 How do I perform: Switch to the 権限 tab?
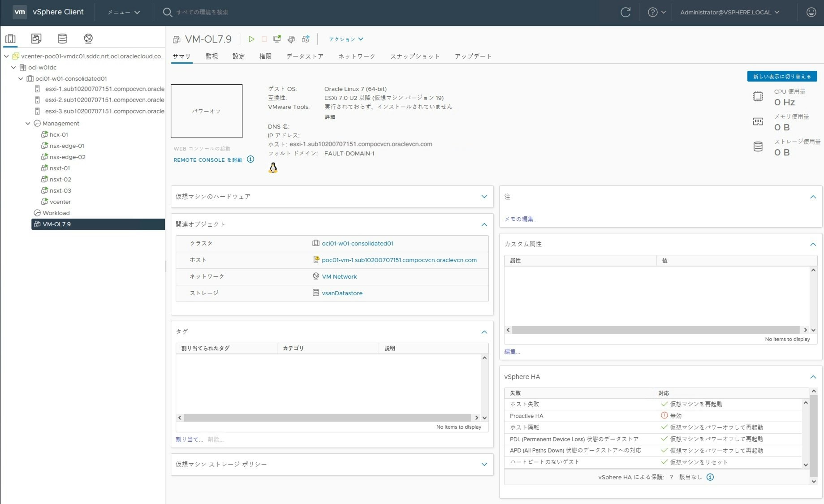coord(265,56)
